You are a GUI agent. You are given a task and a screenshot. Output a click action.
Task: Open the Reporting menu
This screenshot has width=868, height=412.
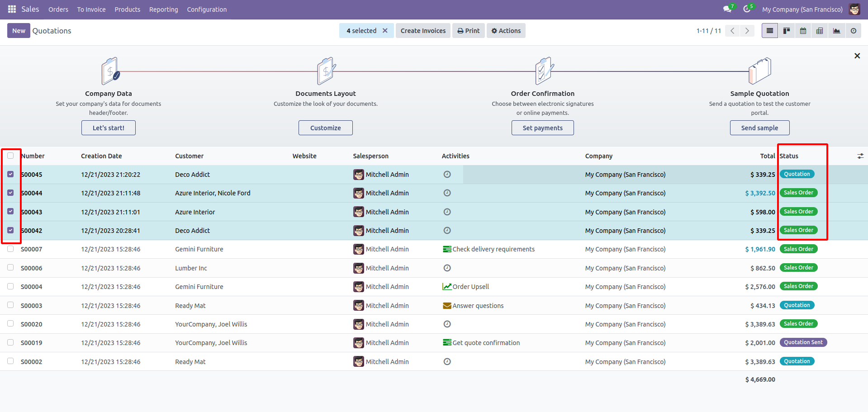[x=164, y=9]
